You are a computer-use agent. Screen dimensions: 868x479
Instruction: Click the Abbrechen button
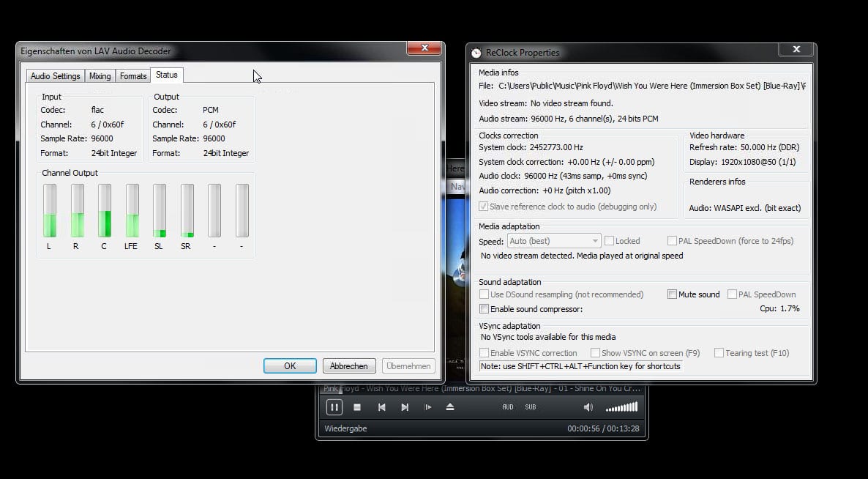tap(348, 366)
